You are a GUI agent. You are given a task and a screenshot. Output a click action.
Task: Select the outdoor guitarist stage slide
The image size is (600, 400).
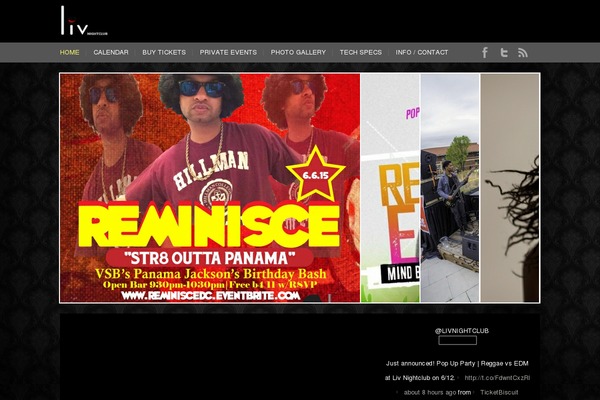point(450,188)
